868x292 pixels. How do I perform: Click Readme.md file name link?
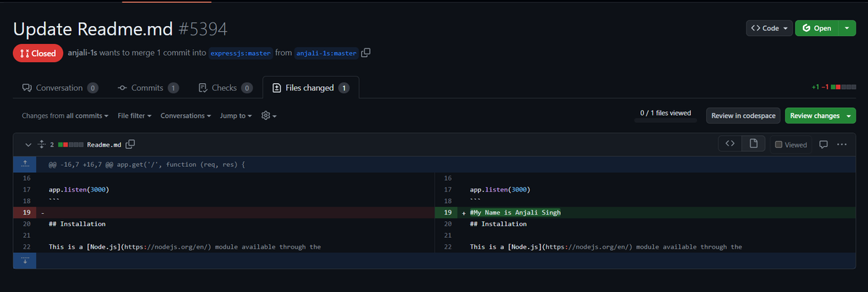104,145
